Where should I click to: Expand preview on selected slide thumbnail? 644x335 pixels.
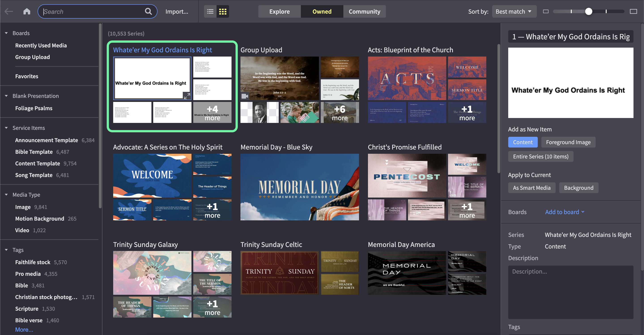coord(187,96)
